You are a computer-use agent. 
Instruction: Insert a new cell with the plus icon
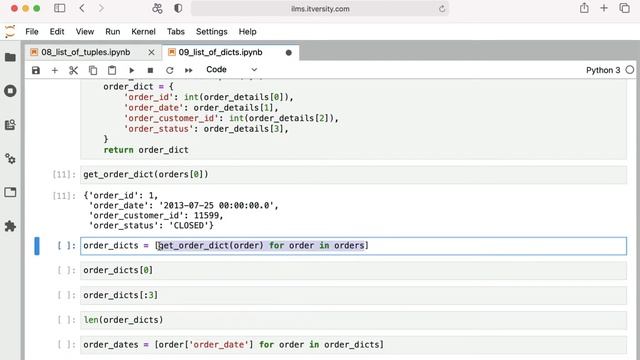[x=55, y=70]
